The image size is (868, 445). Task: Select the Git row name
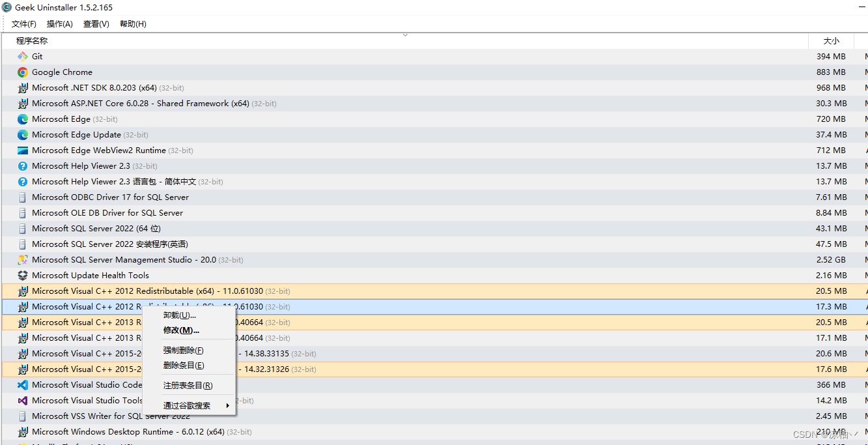[37, 57]
